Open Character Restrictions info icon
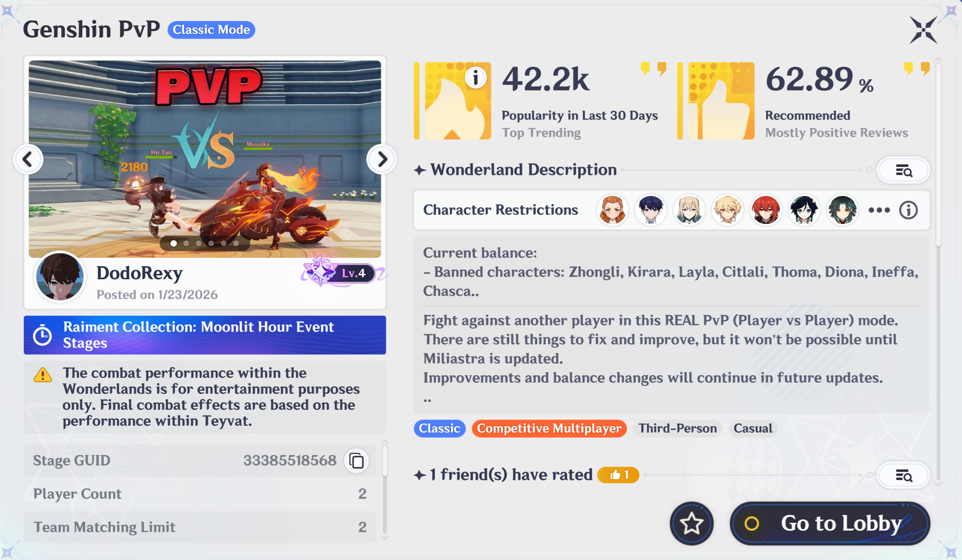The image size is (962, 560). click(908, 210)
